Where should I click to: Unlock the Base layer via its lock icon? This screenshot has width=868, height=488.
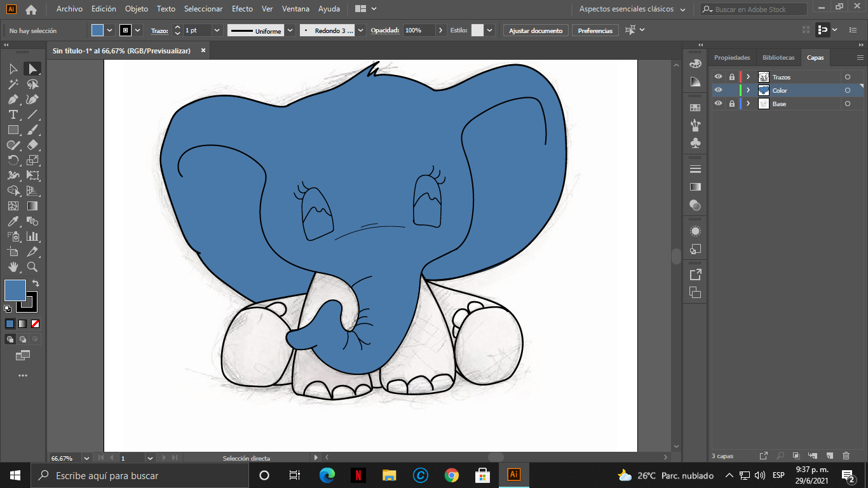click(x=731, y=104)
